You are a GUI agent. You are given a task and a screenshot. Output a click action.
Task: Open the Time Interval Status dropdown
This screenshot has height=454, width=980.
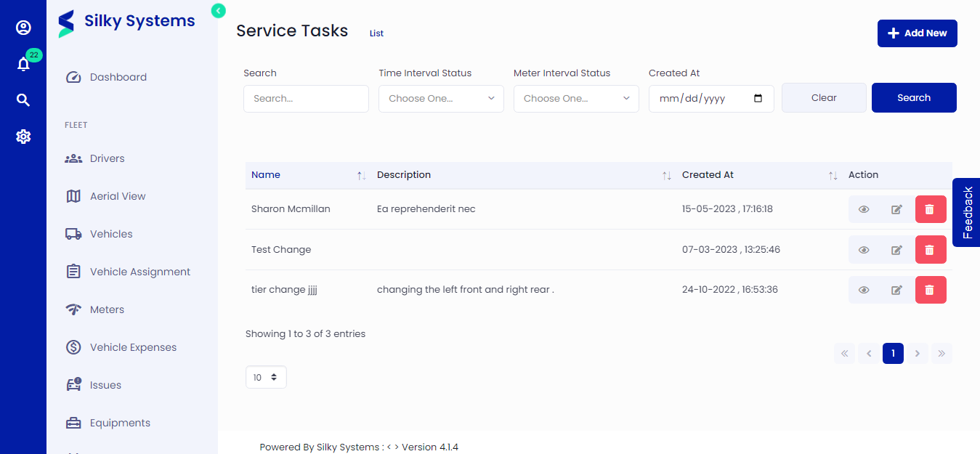[x=440, y=98]
